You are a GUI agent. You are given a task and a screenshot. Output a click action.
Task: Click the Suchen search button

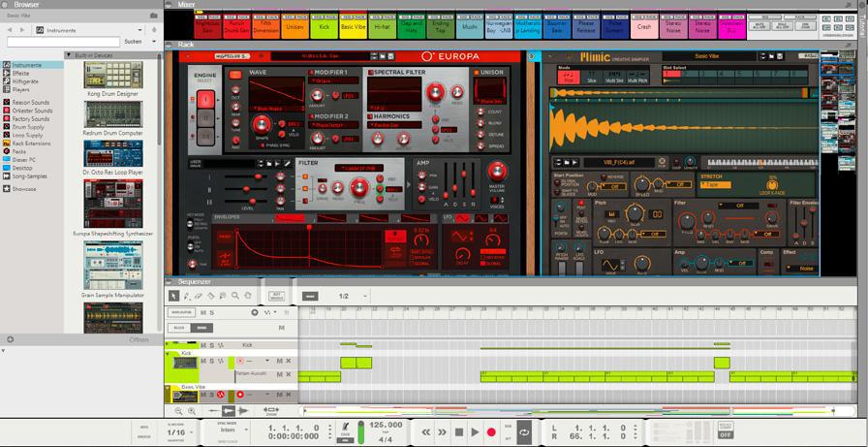click(x=133, y=42)
